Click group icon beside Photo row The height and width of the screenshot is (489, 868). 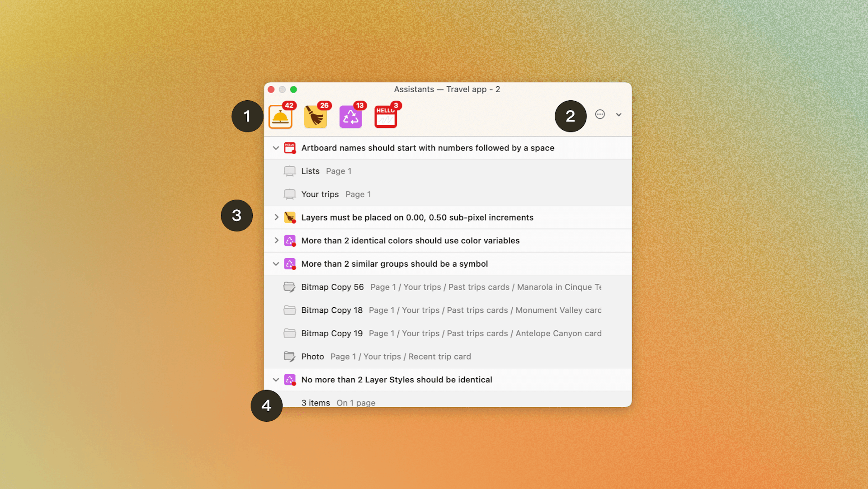(289, 357)
